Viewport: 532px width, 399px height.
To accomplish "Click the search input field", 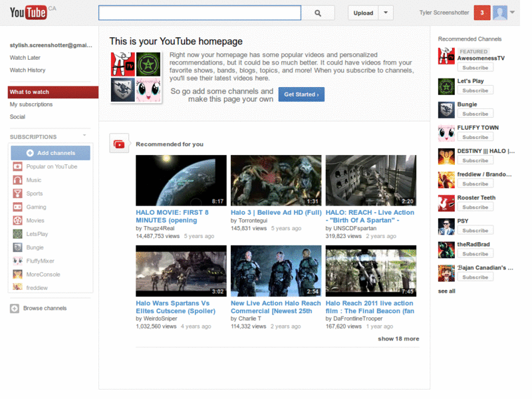I will click(x=200, y=13).
